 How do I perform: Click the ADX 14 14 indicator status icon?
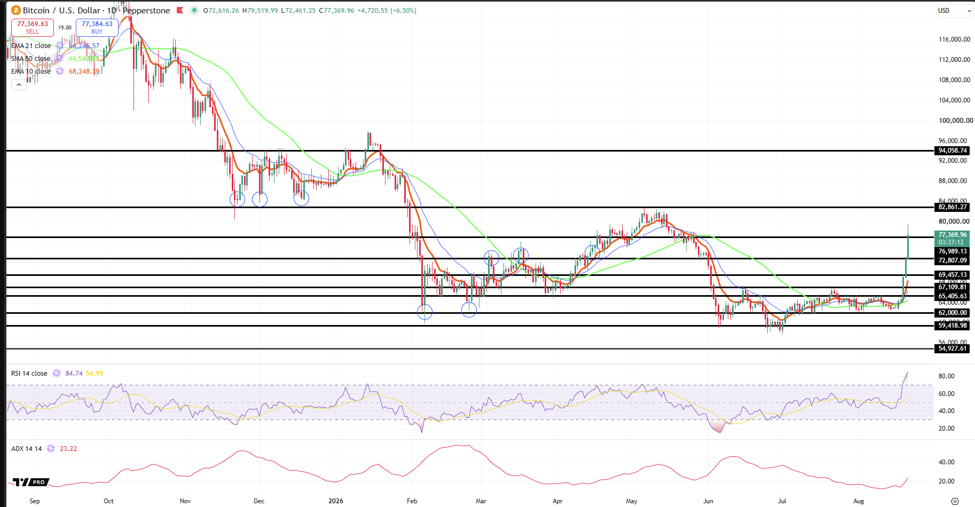pyautogui.click(x=51, y=449)
